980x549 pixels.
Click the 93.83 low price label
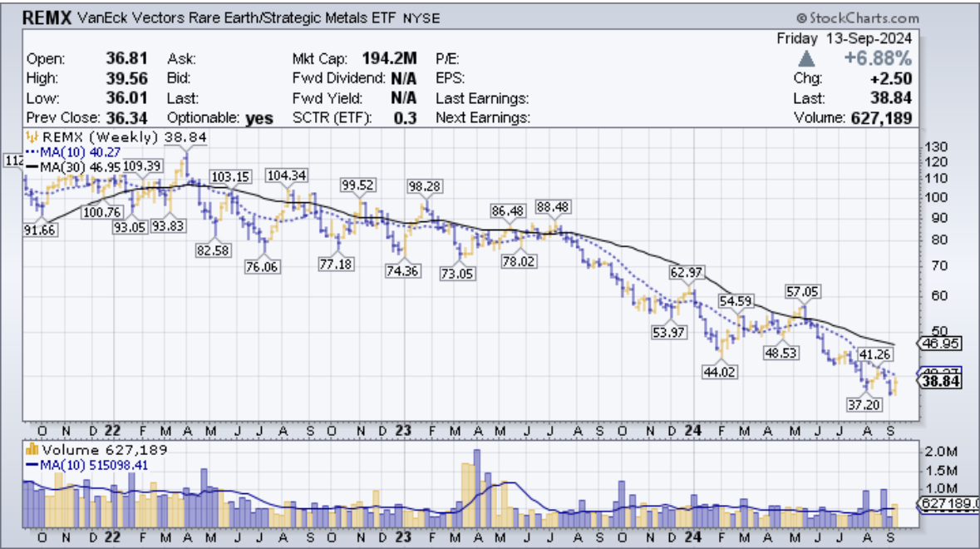pyautogui.click(x=168, y=226)
